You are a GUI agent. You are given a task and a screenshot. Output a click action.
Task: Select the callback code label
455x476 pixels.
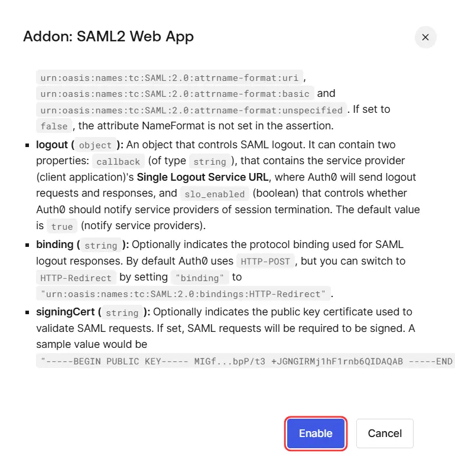click(118, 161)
